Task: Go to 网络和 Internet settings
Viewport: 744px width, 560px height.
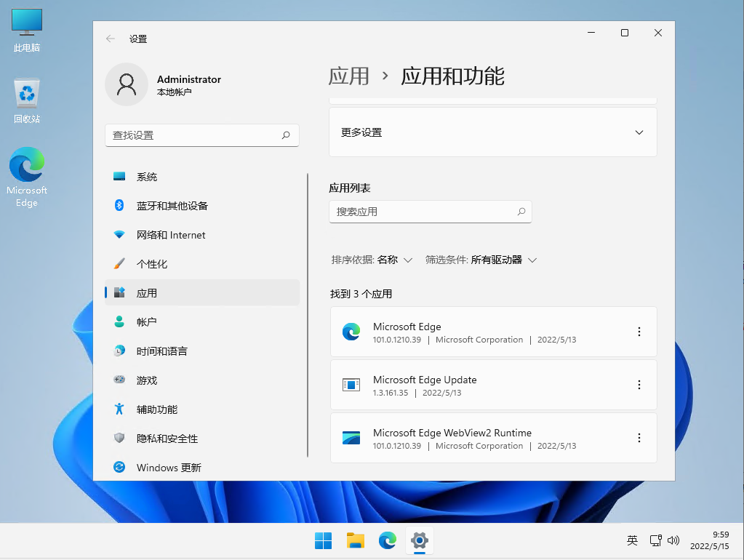Action: pyautogui.click(x=202, y=235)
